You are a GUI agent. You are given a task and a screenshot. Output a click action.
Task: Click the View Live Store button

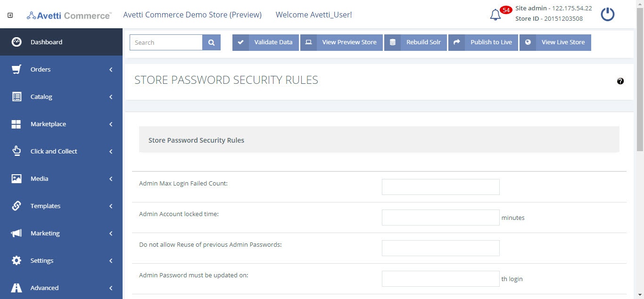pyautogui.click(x=555, y=42)
